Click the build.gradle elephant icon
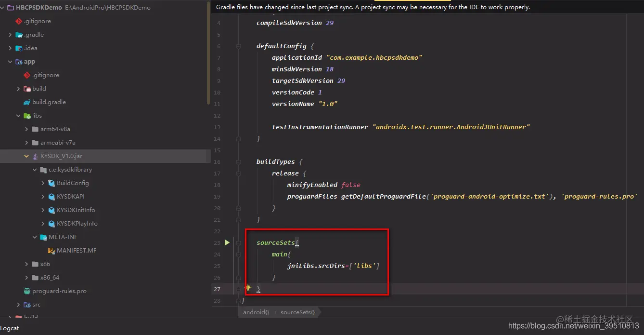Image resolution: width=644 pixels, height=335 pixels. point(27,102)
